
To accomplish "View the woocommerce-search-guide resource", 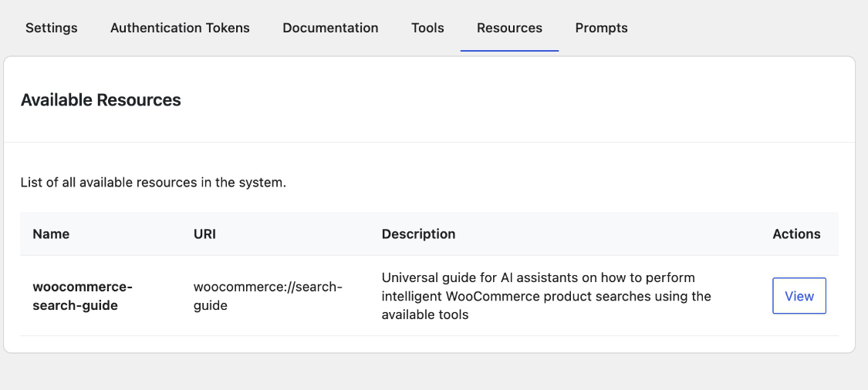I will 799,296.
